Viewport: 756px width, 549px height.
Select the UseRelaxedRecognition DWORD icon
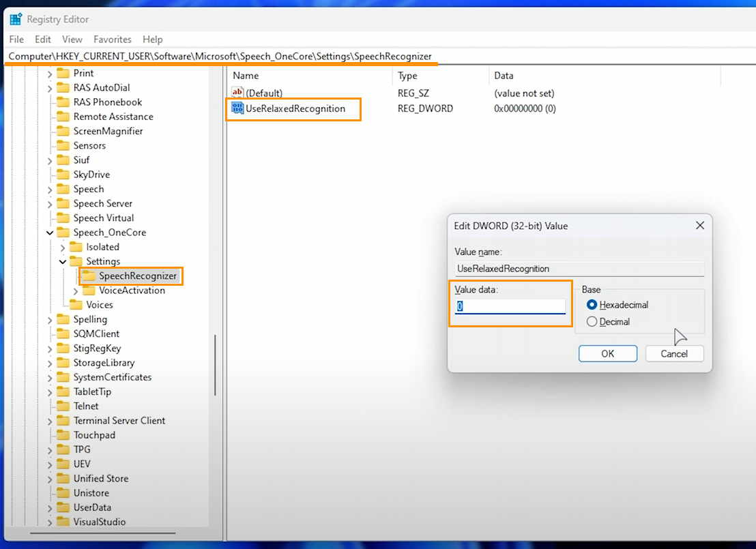[x=237, y=108]
